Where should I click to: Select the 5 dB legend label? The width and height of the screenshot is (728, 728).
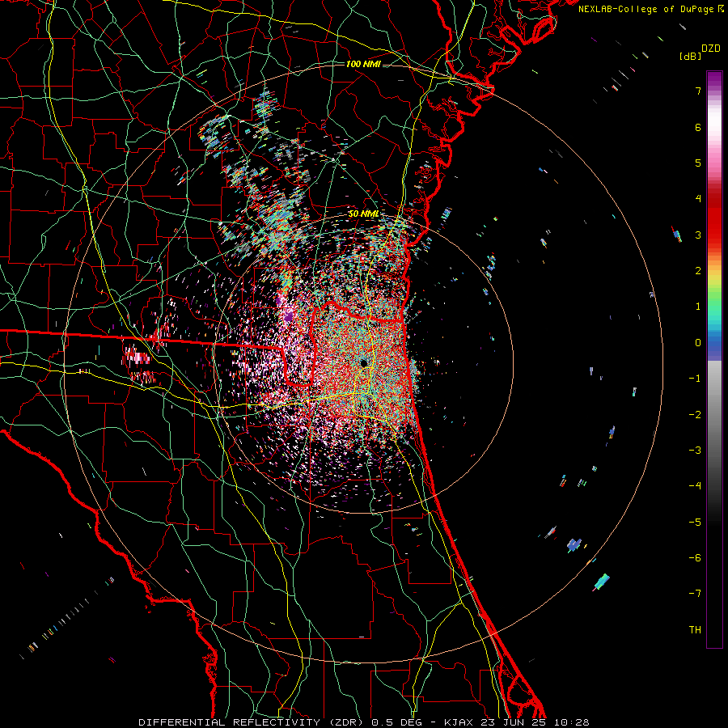pyautogui.click(x=698, y=163)
